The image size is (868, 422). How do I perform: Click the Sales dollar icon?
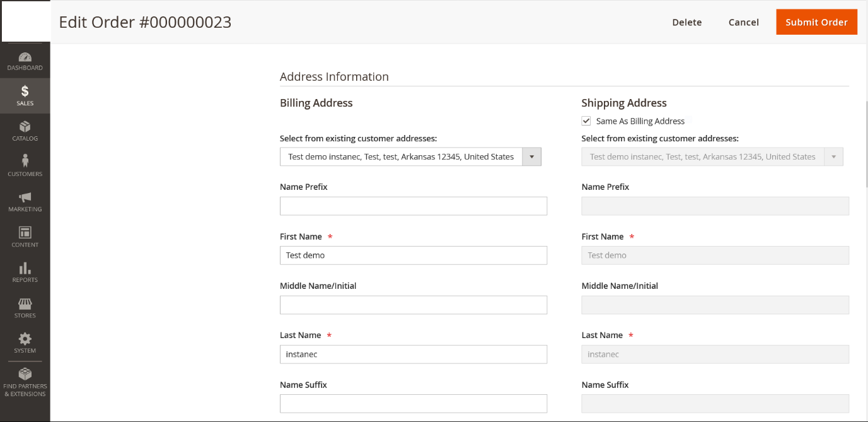(x=25, y=92)
